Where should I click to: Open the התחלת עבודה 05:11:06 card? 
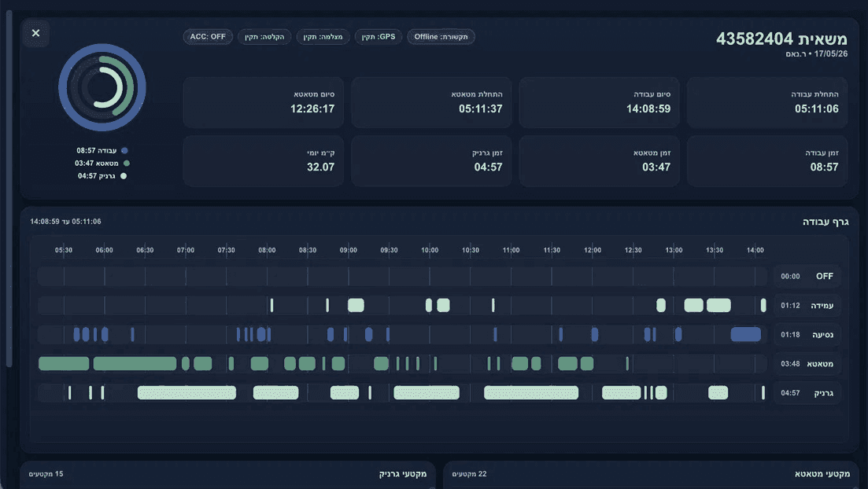pyautogui.click(x=767, y=103)
